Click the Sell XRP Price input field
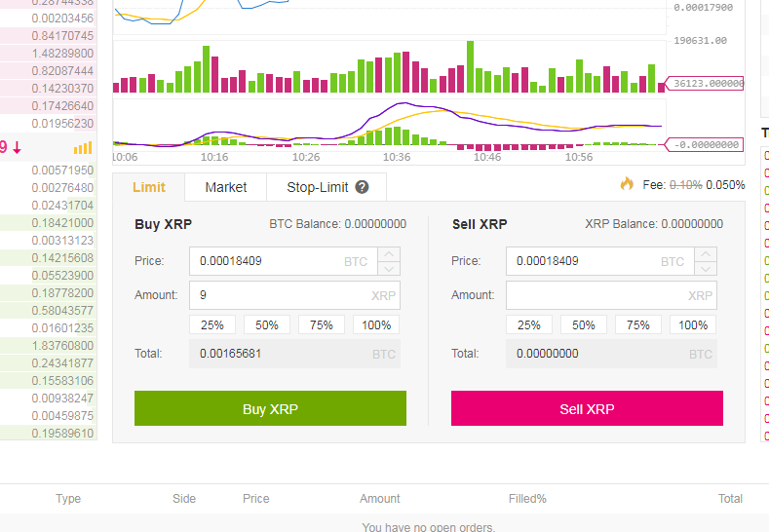This screenshot has width=769, height=532. tap(600, 261)
